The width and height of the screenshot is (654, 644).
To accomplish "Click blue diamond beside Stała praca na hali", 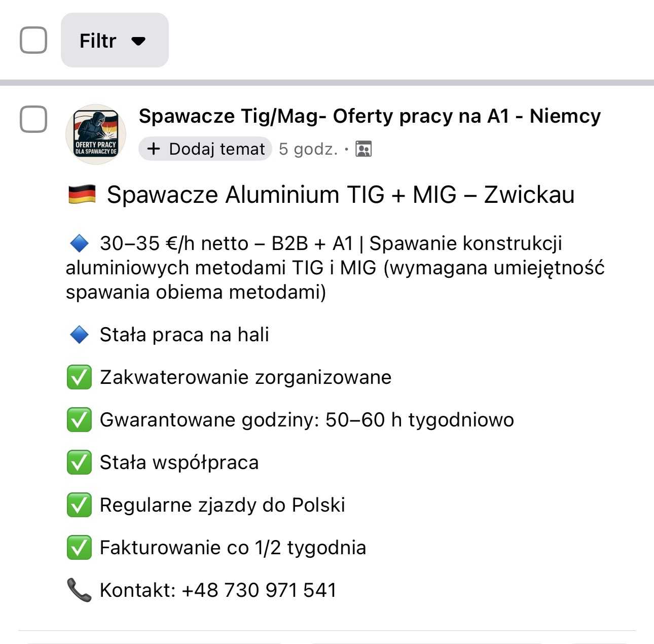I will 79,335.
